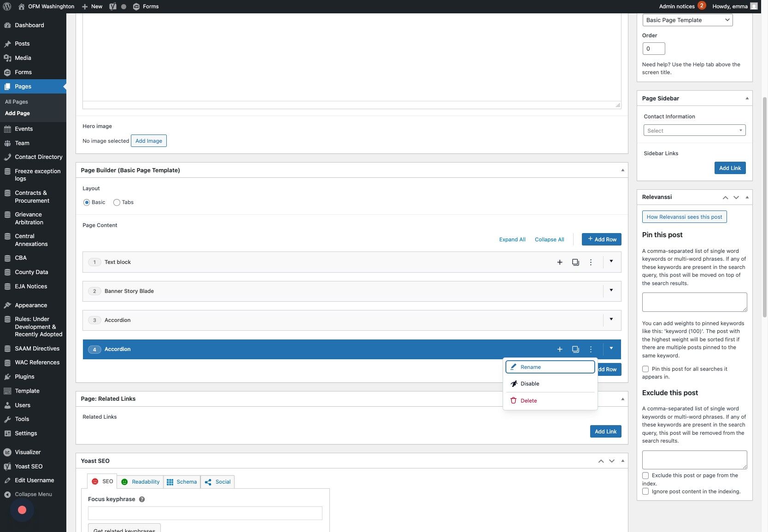
Task: Click the Focus keyphrase help icon
Action: [142, 499]
